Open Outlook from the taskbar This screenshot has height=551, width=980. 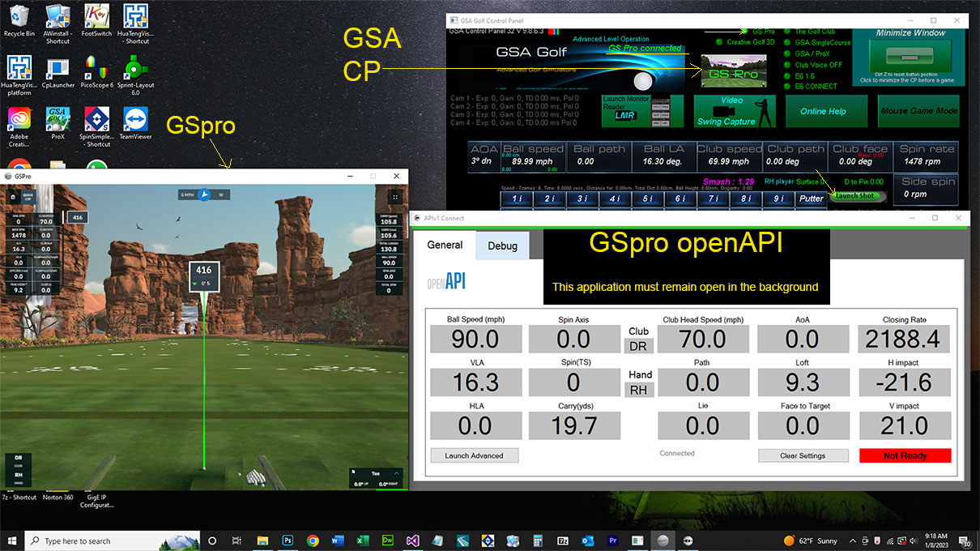pyautogui.click(x=588, y=540)
